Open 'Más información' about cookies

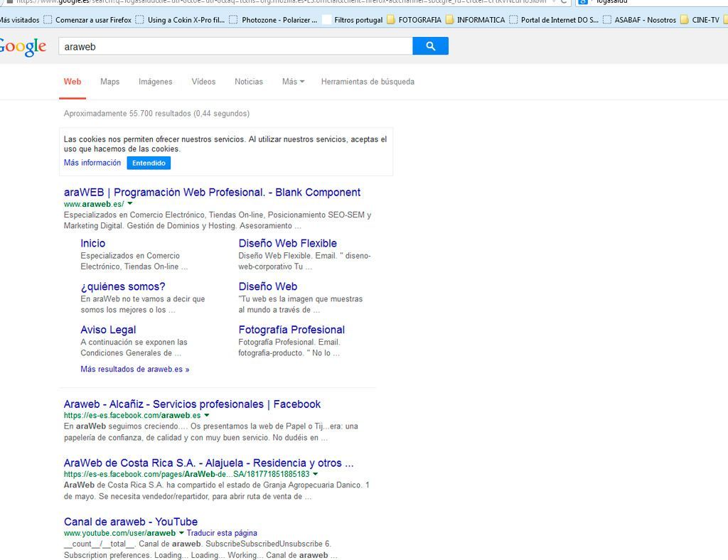tap(92, 163)
